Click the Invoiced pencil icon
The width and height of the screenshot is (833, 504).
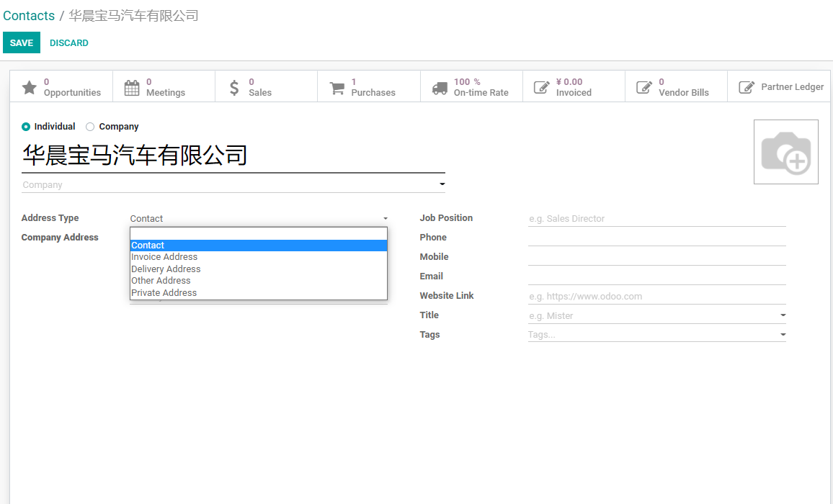[541, 87]
